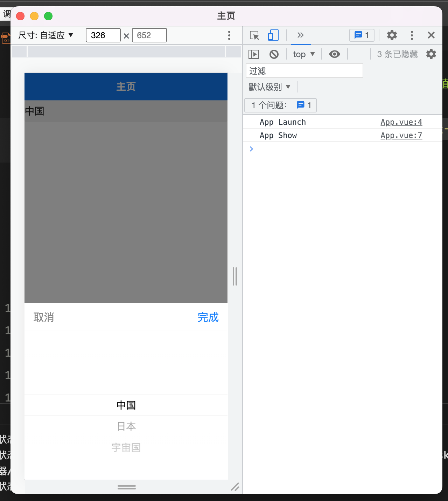Toggle live expression eye icon
Image resolution: width=448 pixels, height=501 pixels.
[335, 54]
